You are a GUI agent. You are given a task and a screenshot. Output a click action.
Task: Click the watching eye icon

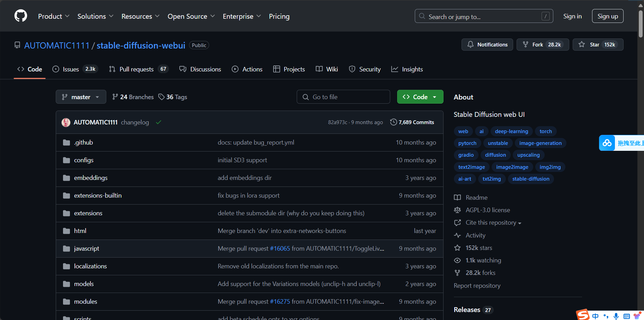457,260
